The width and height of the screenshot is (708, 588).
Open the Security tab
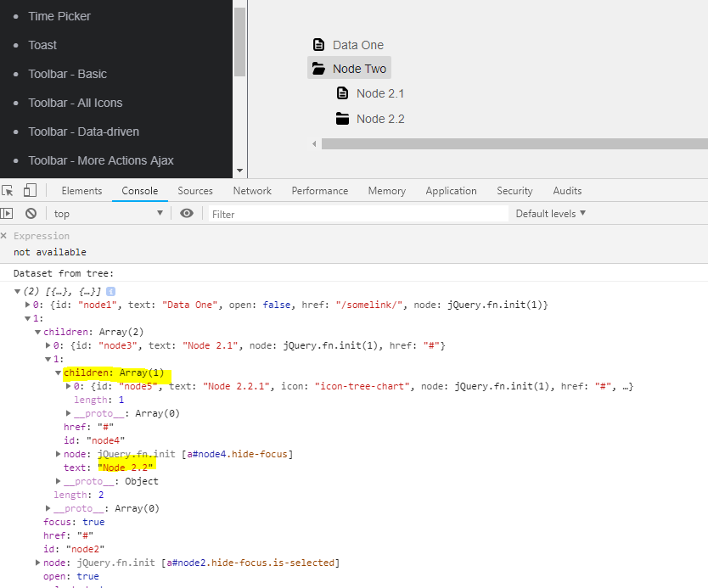[514, 191]
